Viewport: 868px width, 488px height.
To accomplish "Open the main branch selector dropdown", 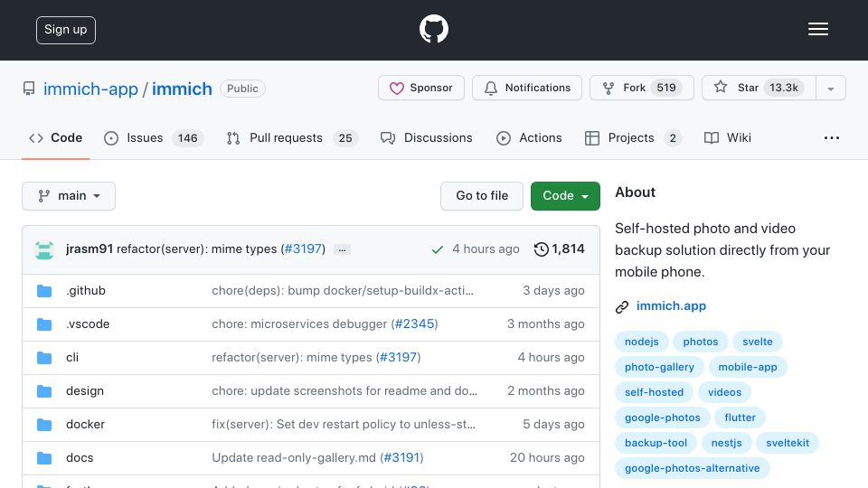I will (x=69, y=196).
